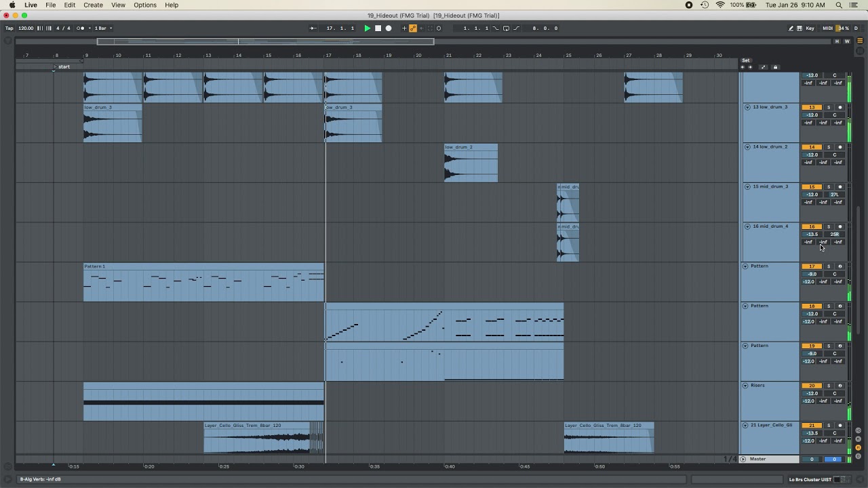
Task: Open the Live application menu
Action: [x=31, y=5]
